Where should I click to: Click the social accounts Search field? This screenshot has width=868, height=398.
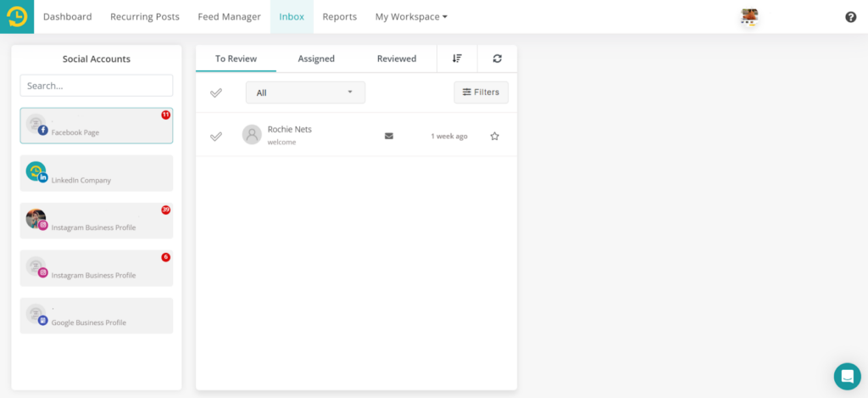point(97,86)
